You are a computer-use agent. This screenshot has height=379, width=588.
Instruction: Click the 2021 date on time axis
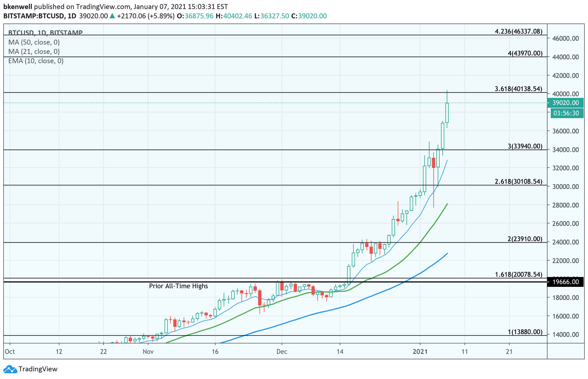click(x=420, y=352)
